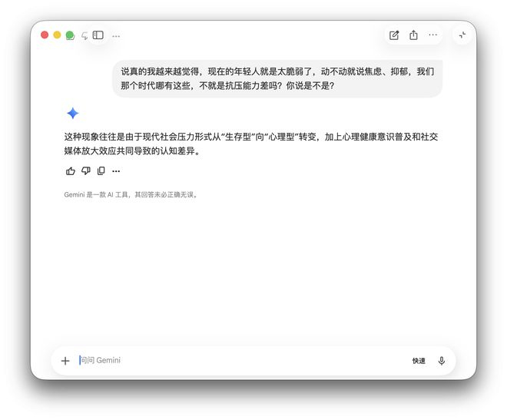Click the refresh arrow icon in title bar
Viewport: 507px width, 420px height.
pyautogui.click(x=84, y=35)
